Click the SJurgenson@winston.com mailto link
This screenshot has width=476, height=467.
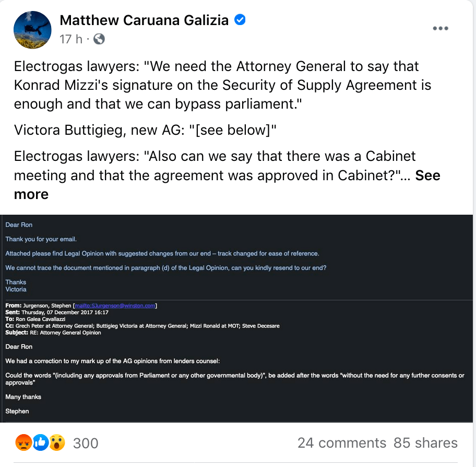tap(115, 306)
